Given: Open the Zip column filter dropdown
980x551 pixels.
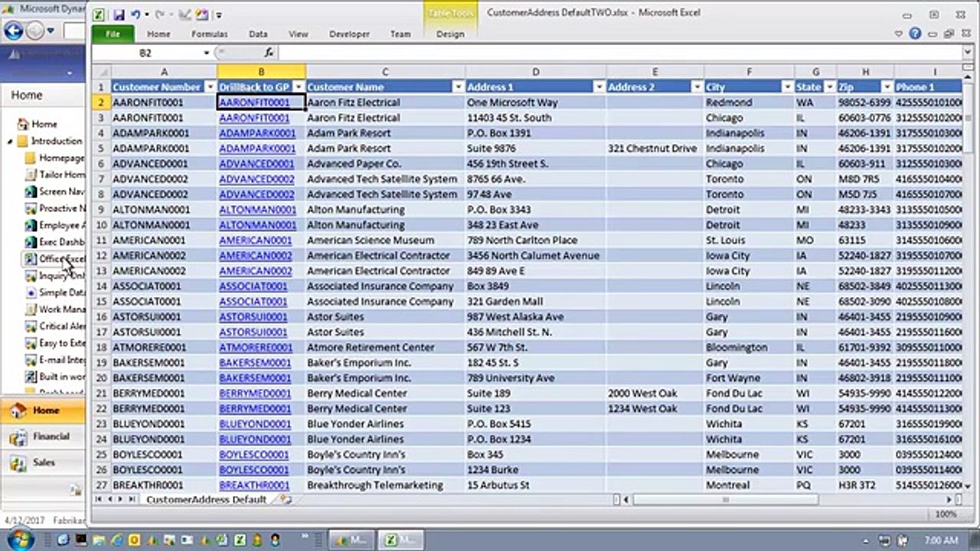Looking at the screenshot, I should coord(887,87).
